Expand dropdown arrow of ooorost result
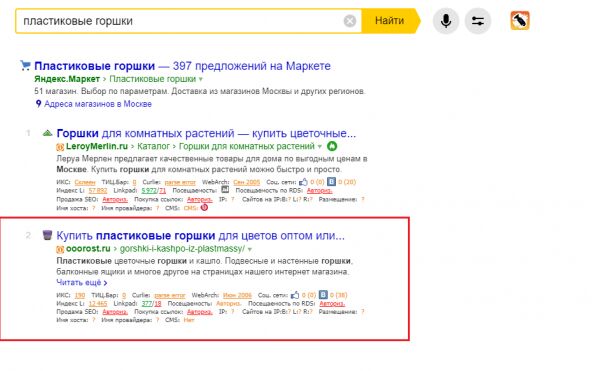600x371 pixels. coord(250,249)
